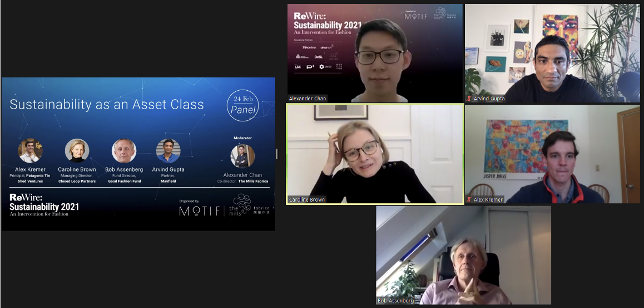Select Alexander Chan's video tile
Viewport: 644px width, 308px height.
coord(375,53)
